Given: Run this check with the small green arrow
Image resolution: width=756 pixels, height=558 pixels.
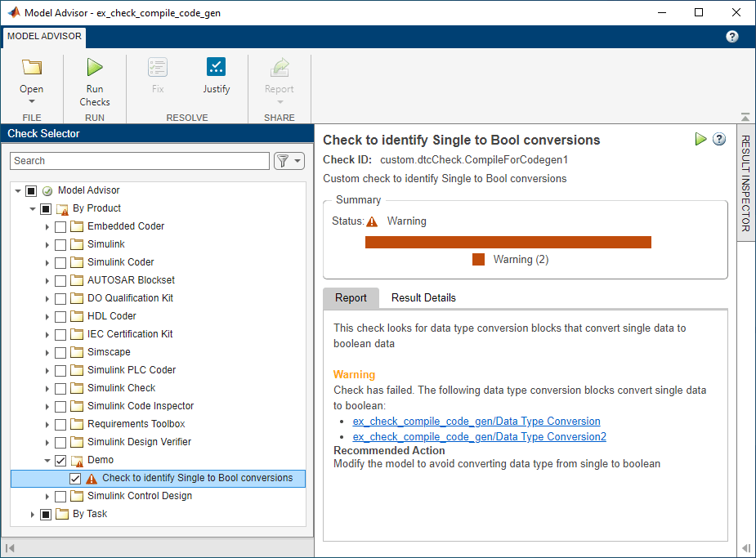Looking at the screenshot, I should [x=700, y=140].
